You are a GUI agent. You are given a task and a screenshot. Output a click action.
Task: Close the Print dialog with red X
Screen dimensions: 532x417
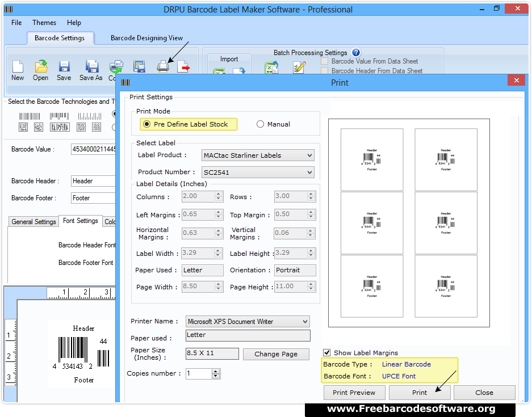click(517, 81)
